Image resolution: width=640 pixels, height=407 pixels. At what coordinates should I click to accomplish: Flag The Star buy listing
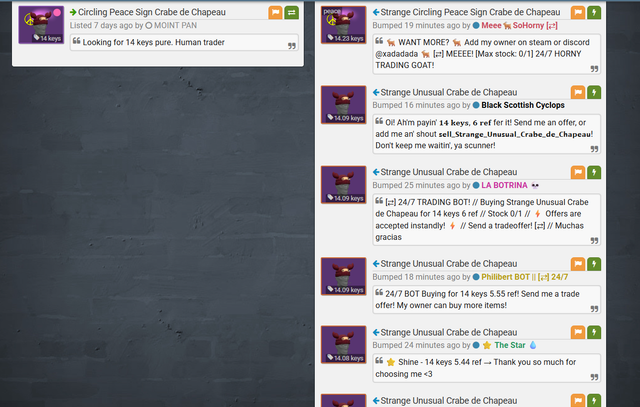(x=578, y=332)
